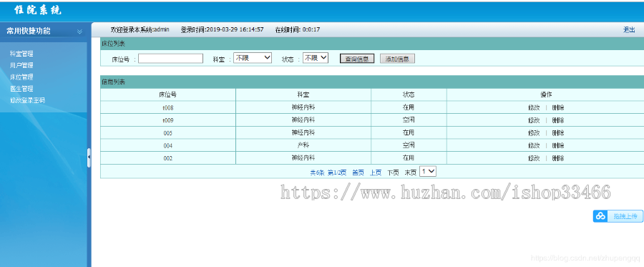The image size is (644, 267).
Task: Click the 添加信息 button
Action: 397,59
